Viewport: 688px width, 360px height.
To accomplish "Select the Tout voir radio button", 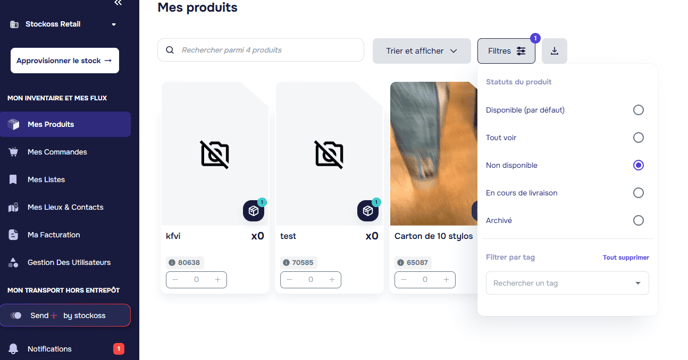I will pos(638,137).
